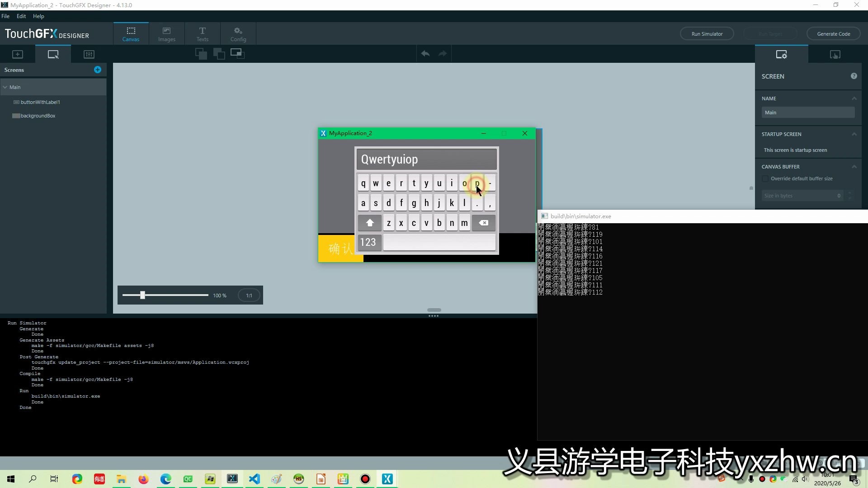Viewport: 868px width, 488px height.
Task: Click the add screen plus icon
Action: coord(98,70)
